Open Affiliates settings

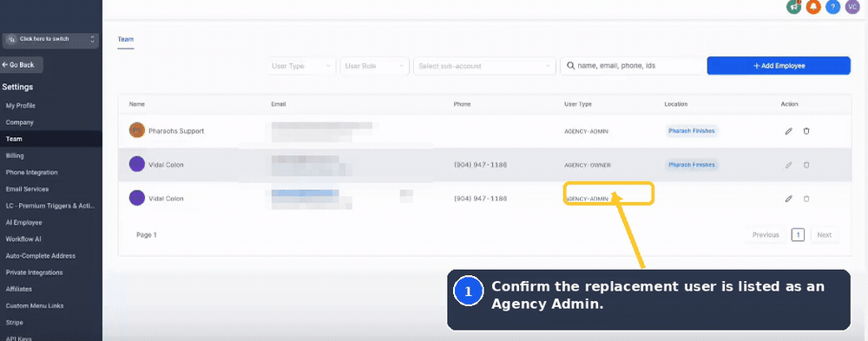[19, 289]
